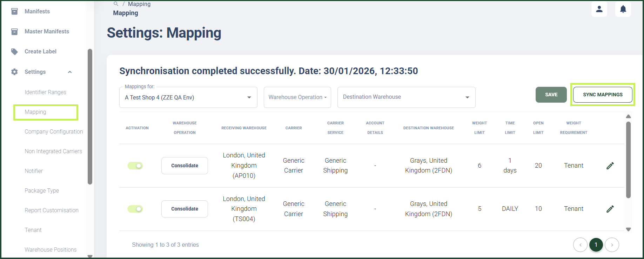Edit the AP010 mapping with pencil icon

tap(610, 166)
